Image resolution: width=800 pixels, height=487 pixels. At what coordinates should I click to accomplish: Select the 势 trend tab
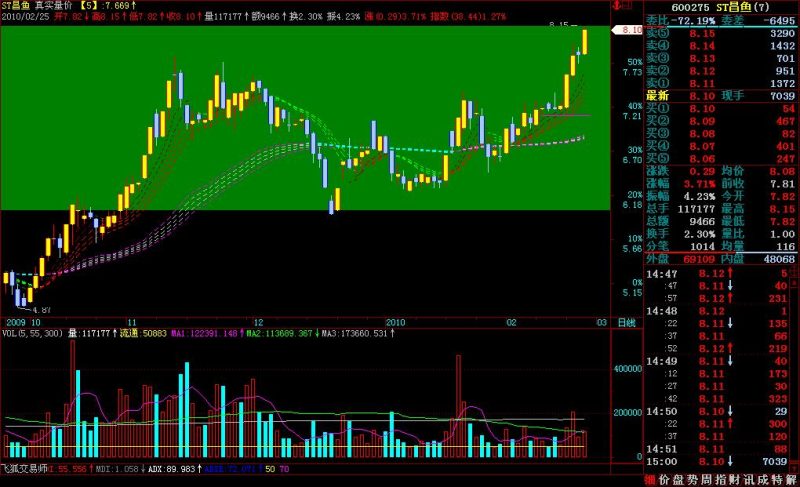pyautogui.click(x=692, y=479)
